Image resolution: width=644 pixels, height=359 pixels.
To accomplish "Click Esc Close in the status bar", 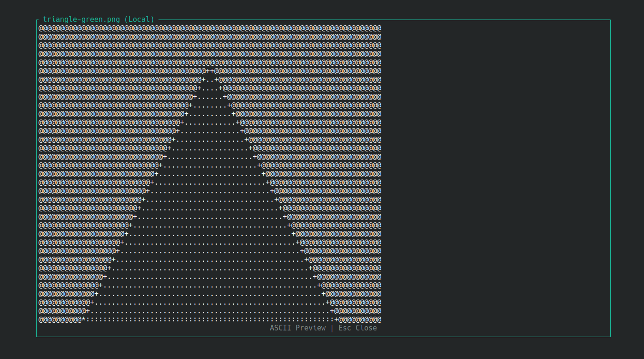I will [x=357, y=328].
